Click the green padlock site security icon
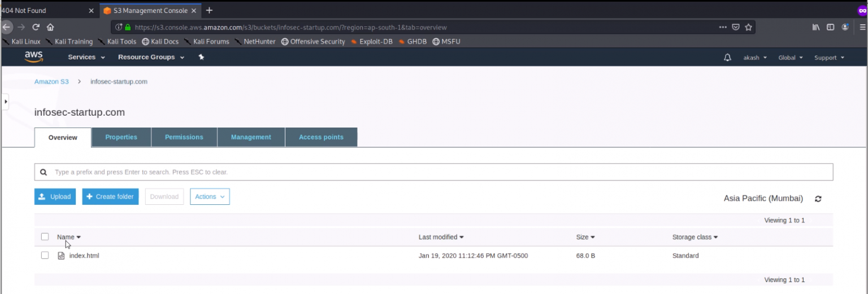The height and width of the screenshot is (294, 868). click(128, 27)
